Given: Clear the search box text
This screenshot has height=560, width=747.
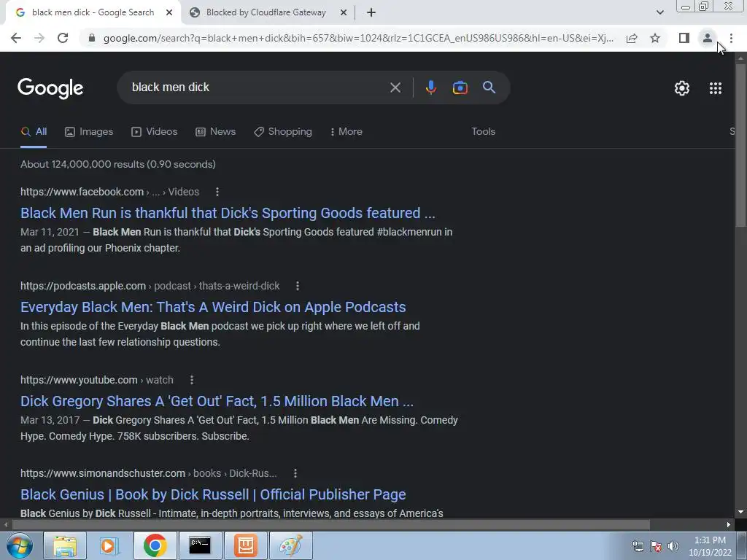Looking at the screenshot, I should (x=395, y=87).
